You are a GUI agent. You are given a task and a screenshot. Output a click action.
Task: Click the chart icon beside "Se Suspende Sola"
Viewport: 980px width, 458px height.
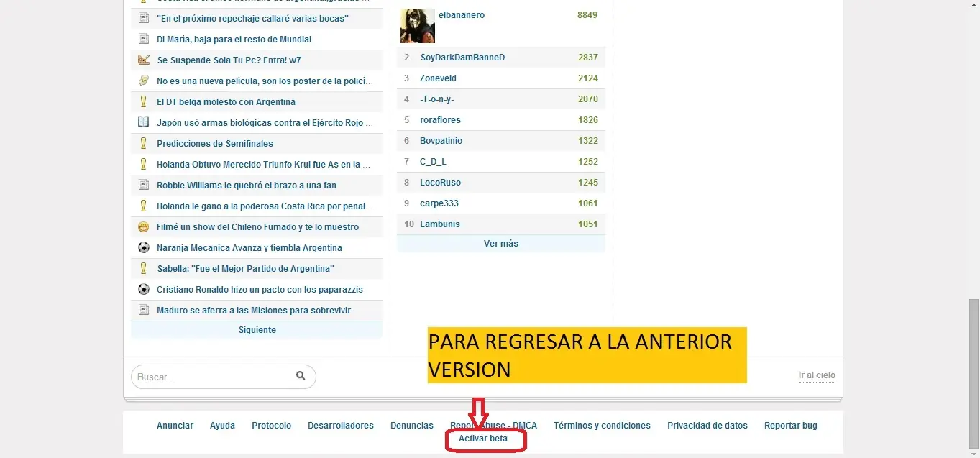click(x=143, y=60)
